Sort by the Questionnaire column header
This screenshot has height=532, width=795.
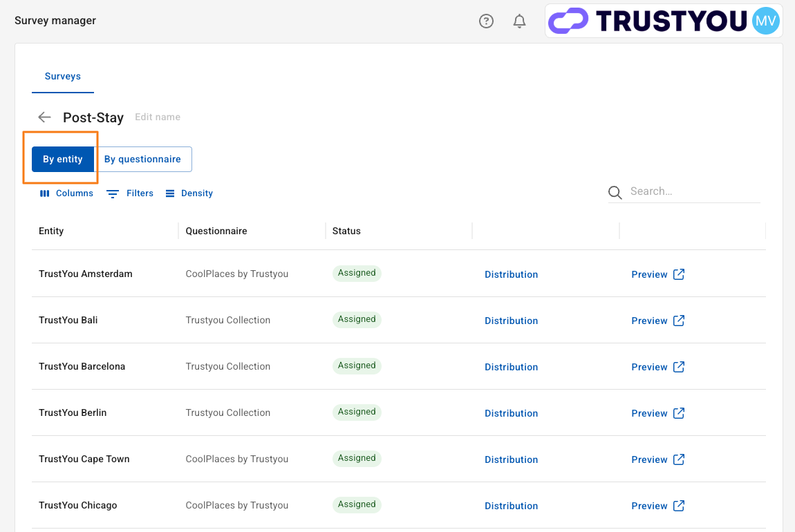coord(216,231)
